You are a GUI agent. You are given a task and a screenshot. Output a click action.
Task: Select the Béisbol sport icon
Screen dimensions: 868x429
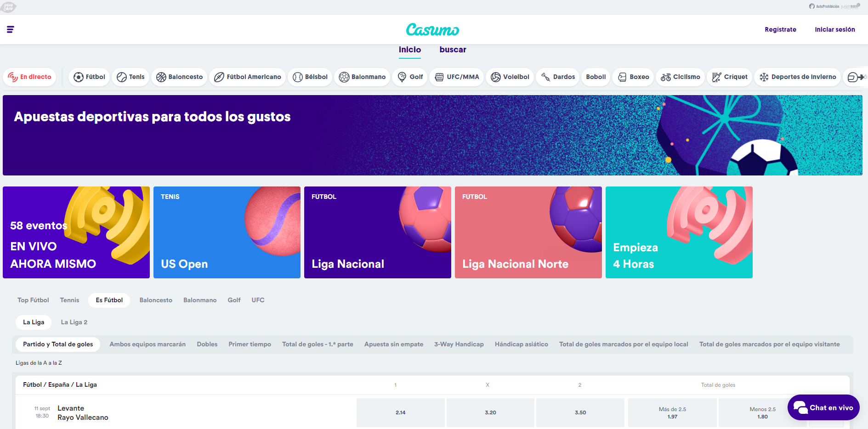click(x=298, y=77)
